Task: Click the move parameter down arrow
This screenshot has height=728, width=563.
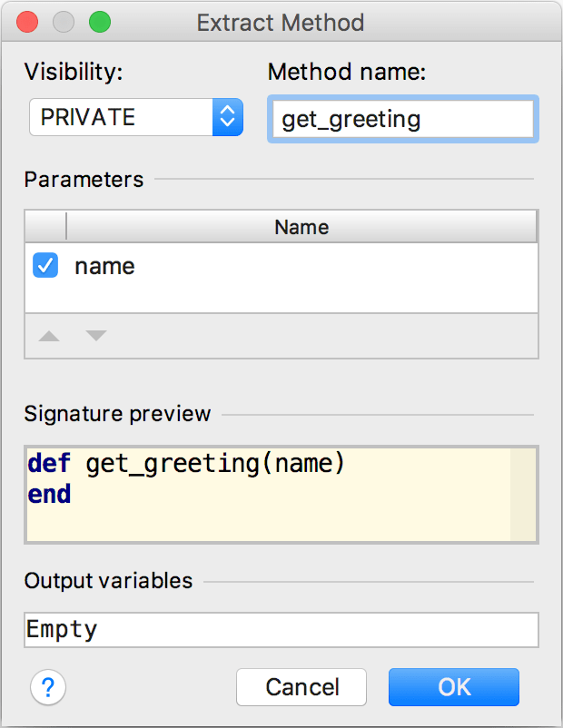Action: click(95, 336)
